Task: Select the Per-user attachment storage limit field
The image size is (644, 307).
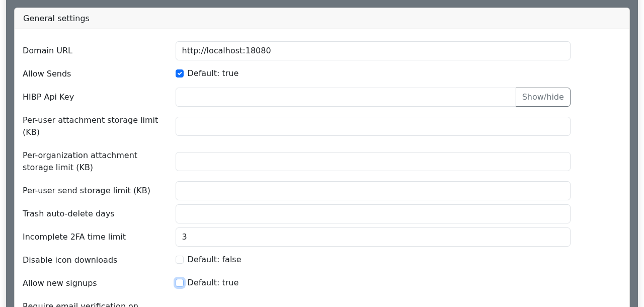Action: tap(373, 126)
